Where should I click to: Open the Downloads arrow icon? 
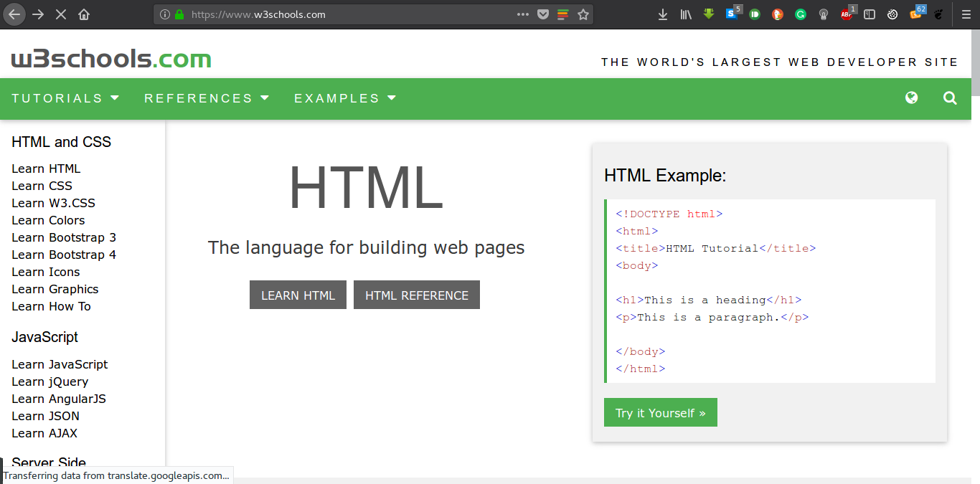[662, 14]
